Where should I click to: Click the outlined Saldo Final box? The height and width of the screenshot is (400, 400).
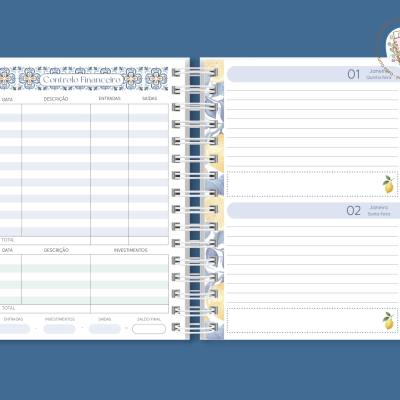(x=149, y=329)
